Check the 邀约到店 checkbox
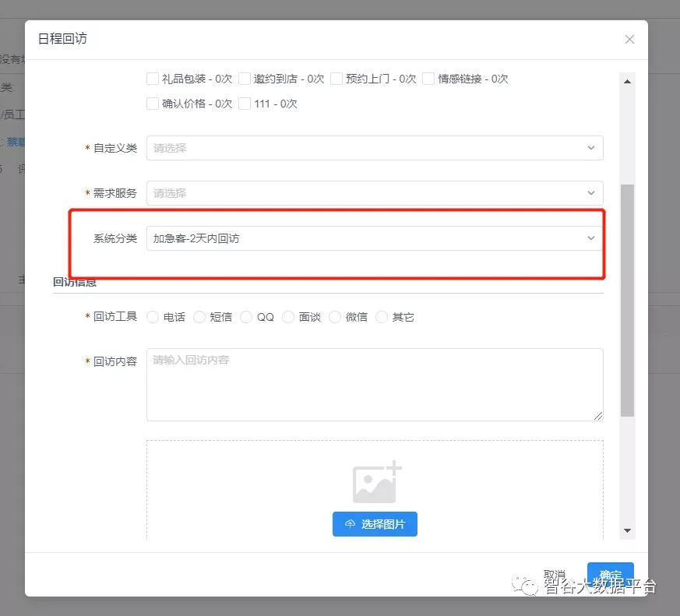680x616 pixels. (245, 79)
